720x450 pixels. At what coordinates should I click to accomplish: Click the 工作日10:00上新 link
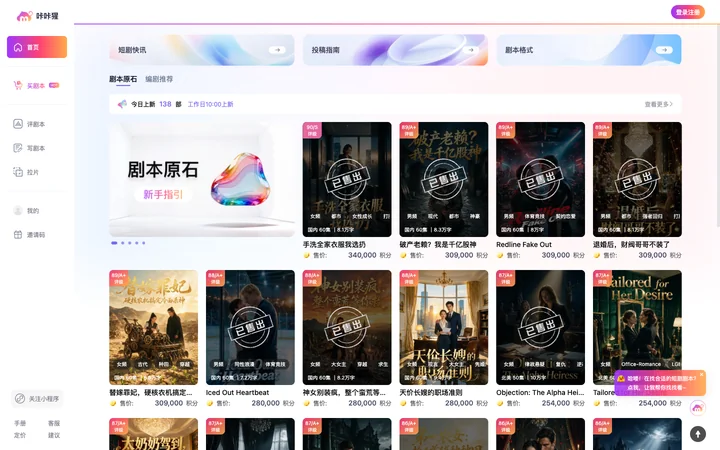tap(210, 104)
